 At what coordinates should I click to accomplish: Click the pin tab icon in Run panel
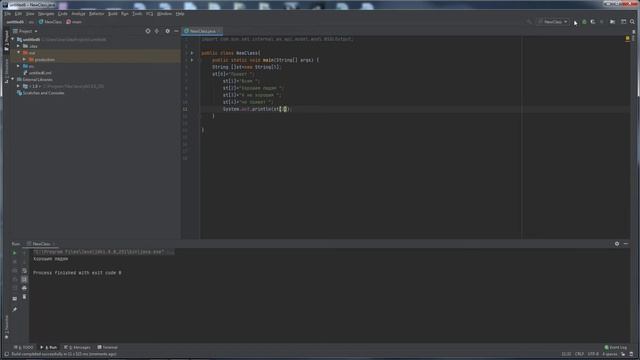click(x=15, y=309)
